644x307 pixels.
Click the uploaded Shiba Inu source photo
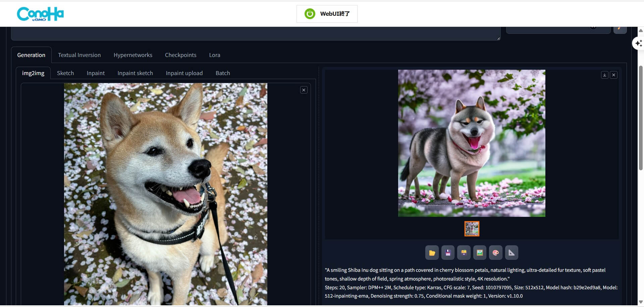pyautogui.click(x=166, y=194)
